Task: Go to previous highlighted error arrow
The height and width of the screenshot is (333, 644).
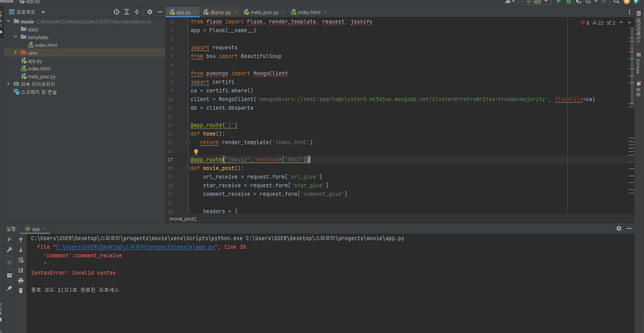Action: (621, 23)
